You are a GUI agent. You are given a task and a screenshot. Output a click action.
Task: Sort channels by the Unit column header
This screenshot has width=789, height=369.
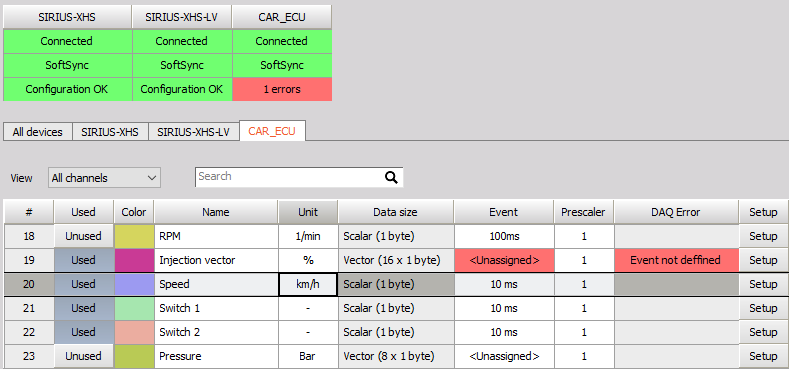point(308,212)
